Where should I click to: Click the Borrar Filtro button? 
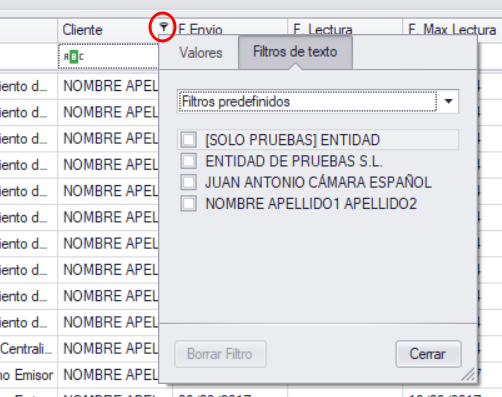[x=220, y=354]
